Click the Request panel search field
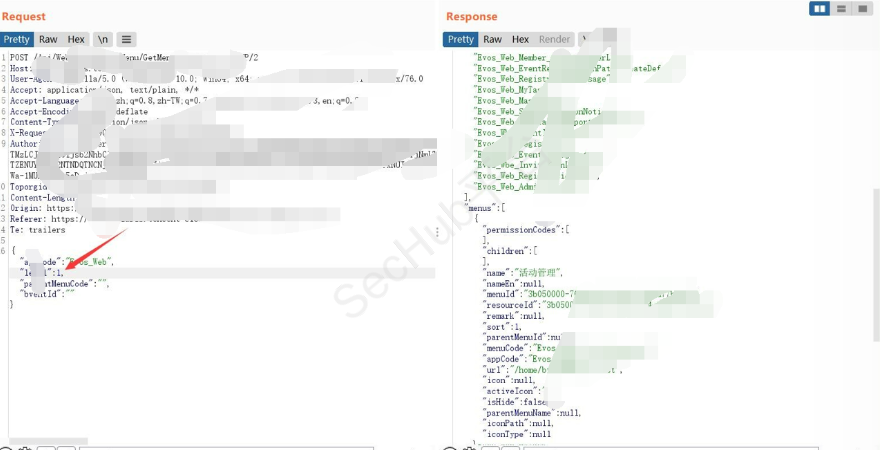881x450 pixels. click(200, 446)
